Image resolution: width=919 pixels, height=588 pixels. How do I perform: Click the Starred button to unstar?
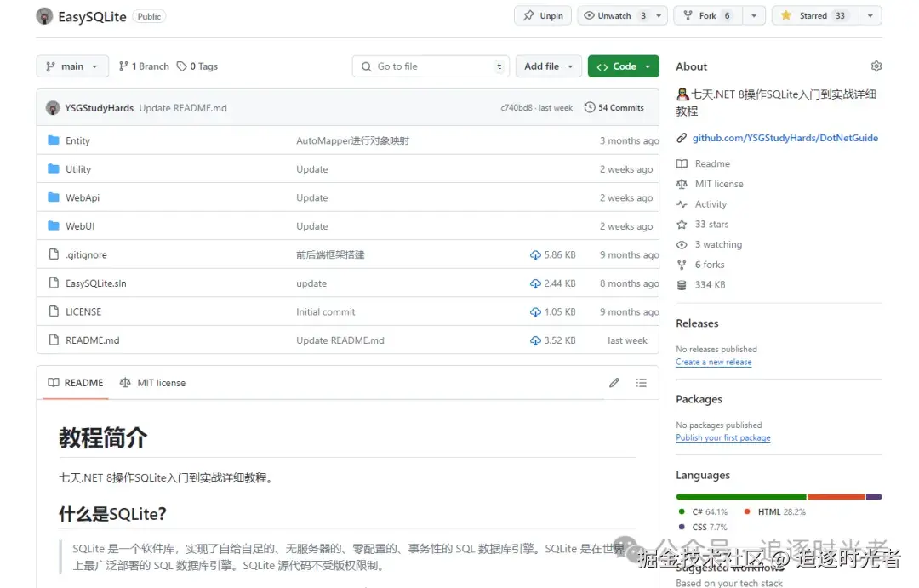[x=815, y=16]
